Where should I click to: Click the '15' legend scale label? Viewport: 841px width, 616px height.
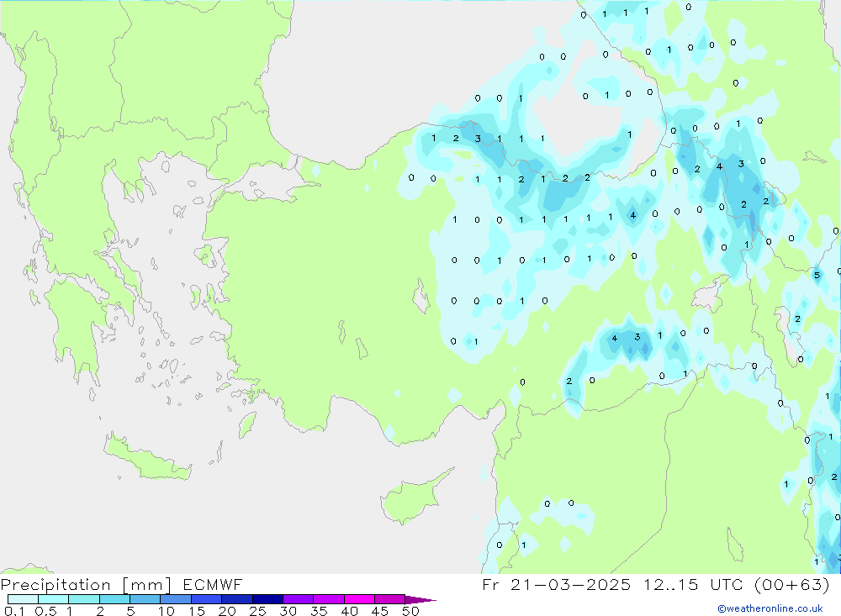(197, 611)
